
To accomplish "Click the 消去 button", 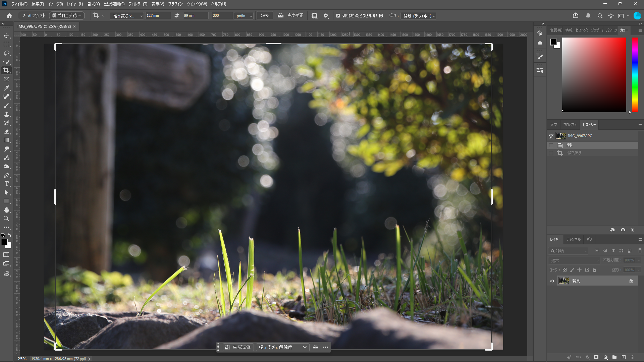I will (265, 15).
